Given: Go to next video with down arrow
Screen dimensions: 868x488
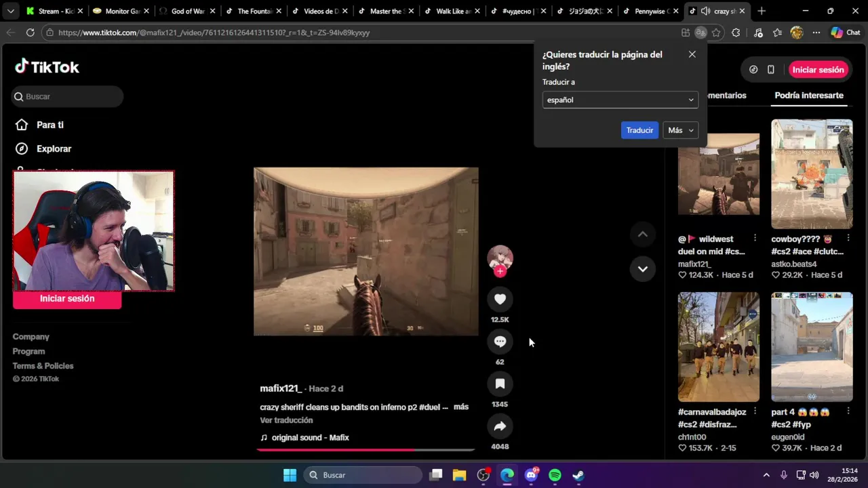Looking at the screenshot, I should (x=642, y=269).
